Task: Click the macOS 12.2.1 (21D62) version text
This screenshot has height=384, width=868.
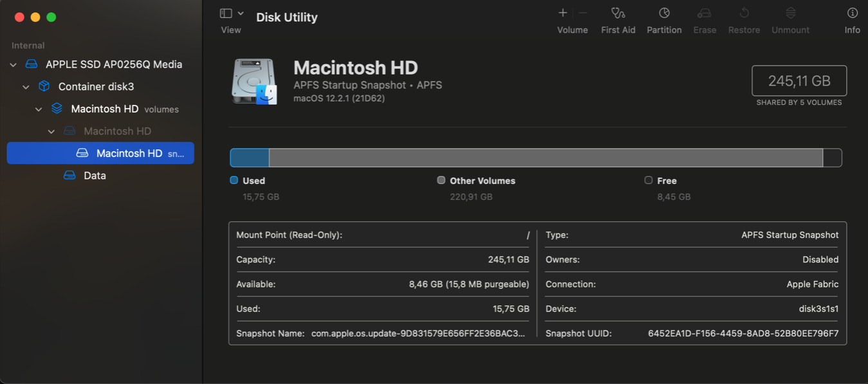Action: (x=339, y=98)
